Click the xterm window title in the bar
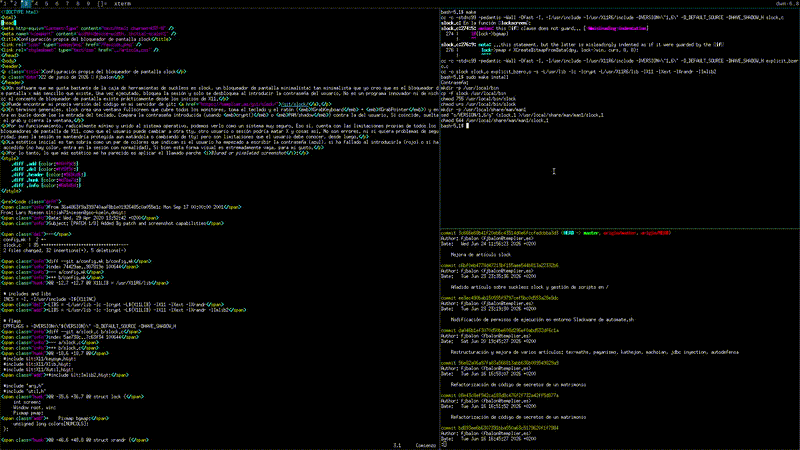Image resolution: width=800 pixels, height=450 pixels. pos(122,3)
